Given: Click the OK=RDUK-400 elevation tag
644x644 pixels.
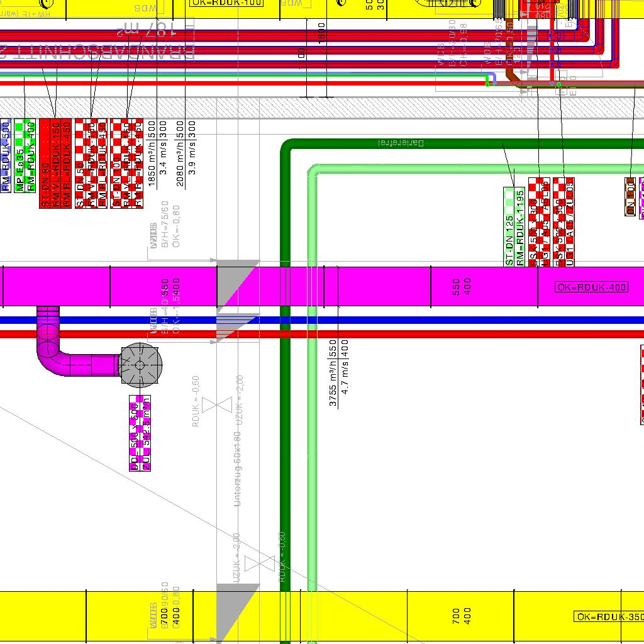Looking at the screenshot, I should (x=591, y=287).
